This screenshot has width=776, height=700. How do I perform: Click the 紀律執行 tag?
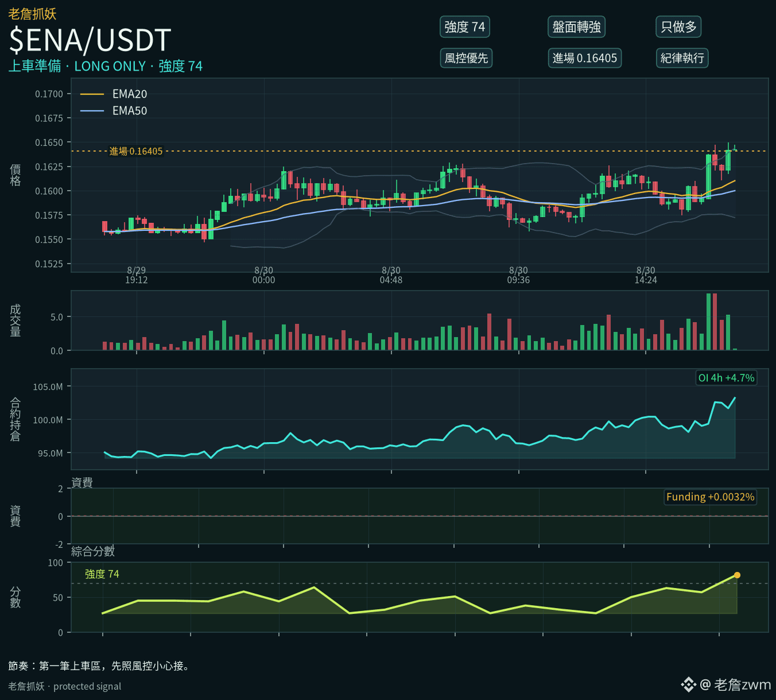coord(682,58)
